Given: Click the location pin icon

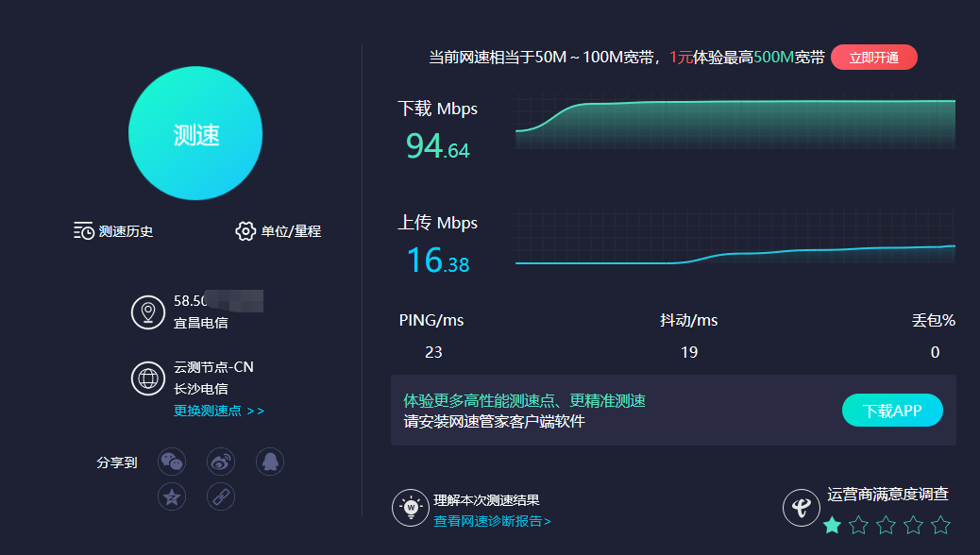Looking at the screenshot, I should (x=148, y=311).
